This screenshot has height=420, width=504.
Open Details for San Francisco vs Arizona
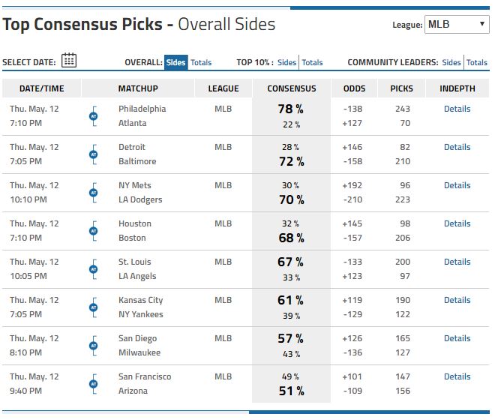457,376
